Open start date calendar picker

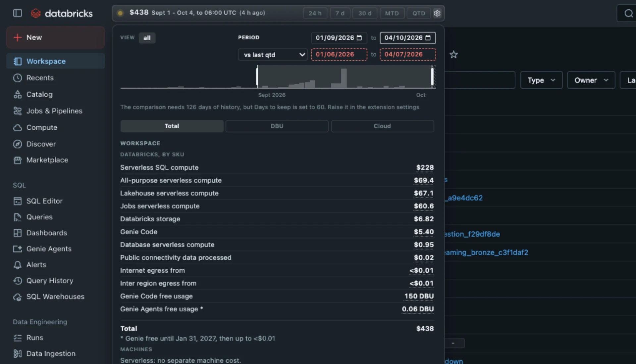[x=359, y=38]
